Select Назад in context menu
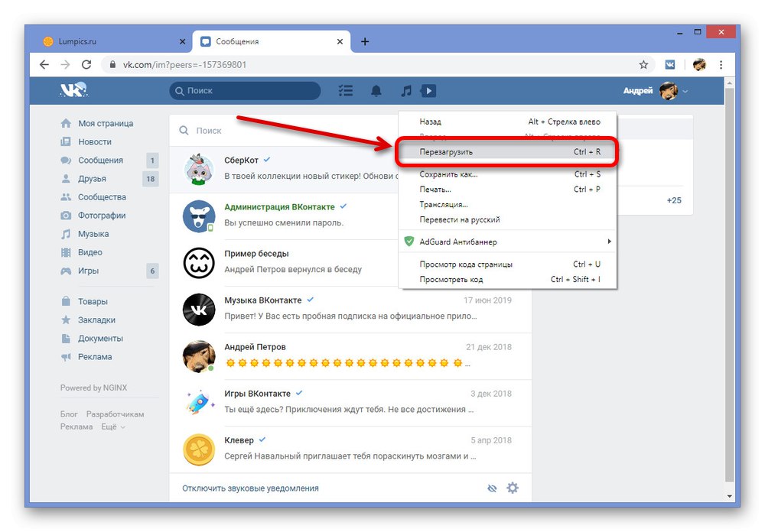765x532 pixels. pos(507,122)
